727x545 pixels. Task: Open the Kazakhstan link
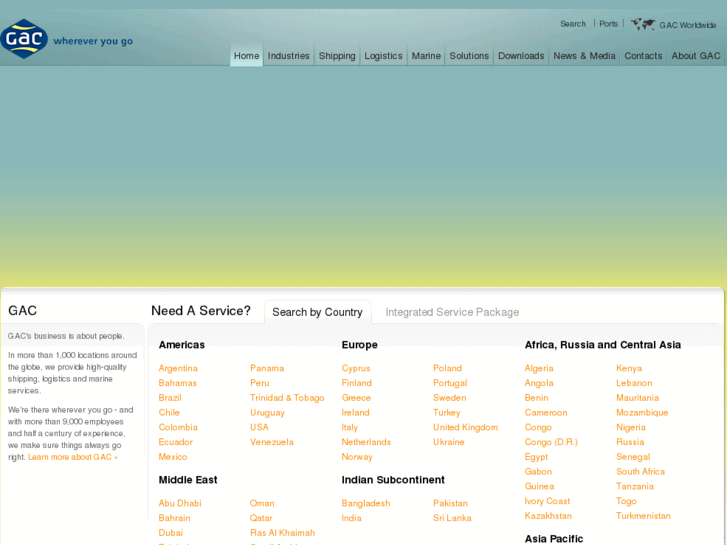pyautogui.click(x=548, y=516)
